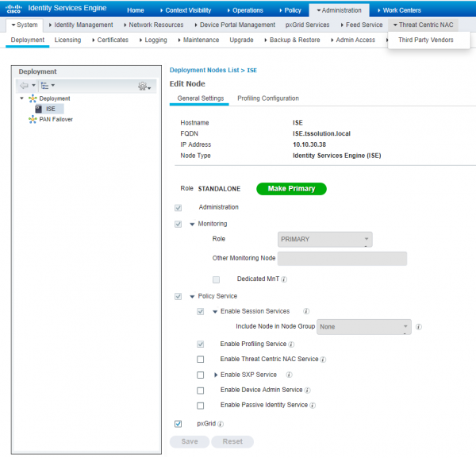Viewport: 476px width, 458px height.
Task: Select the ISE node in deployment tree
Action: point(50,109)
